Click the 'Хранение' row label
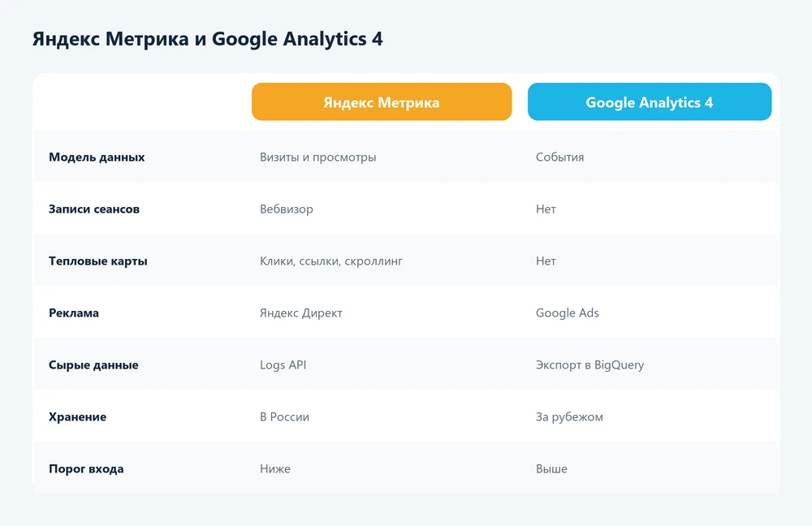This screenshot has height=526, width=812. [78, 416]
